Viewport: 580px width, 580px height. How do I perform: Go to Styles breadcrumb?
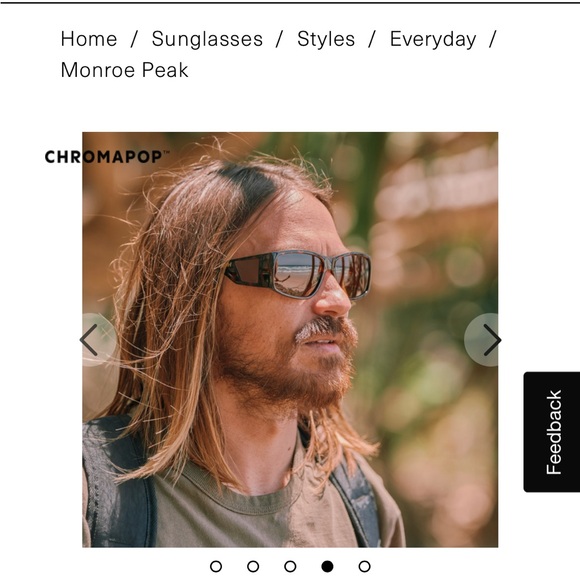click(x=326, y=39)
